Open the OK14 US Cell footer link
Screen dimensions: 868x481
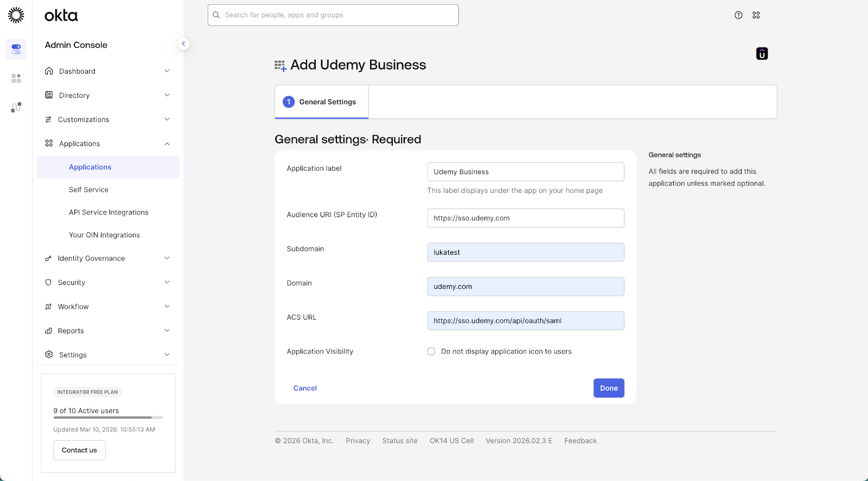(x=451, y=441)
